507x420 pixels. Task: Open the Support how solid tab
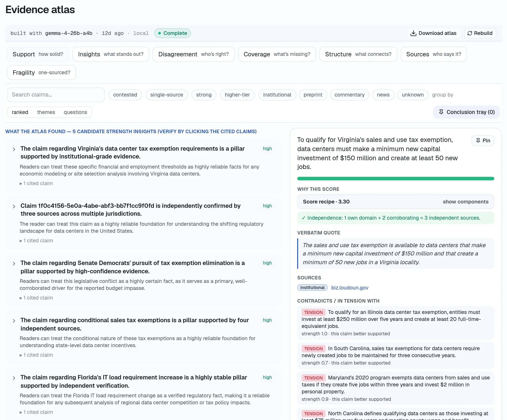[x=38, y=54]
